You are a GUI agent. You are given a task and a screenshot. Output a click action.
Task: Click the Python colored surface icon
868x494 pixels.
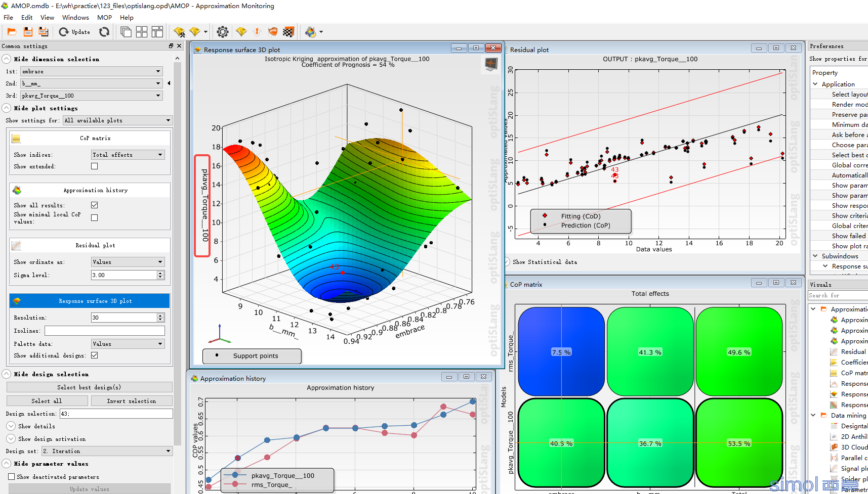[311, 32]
